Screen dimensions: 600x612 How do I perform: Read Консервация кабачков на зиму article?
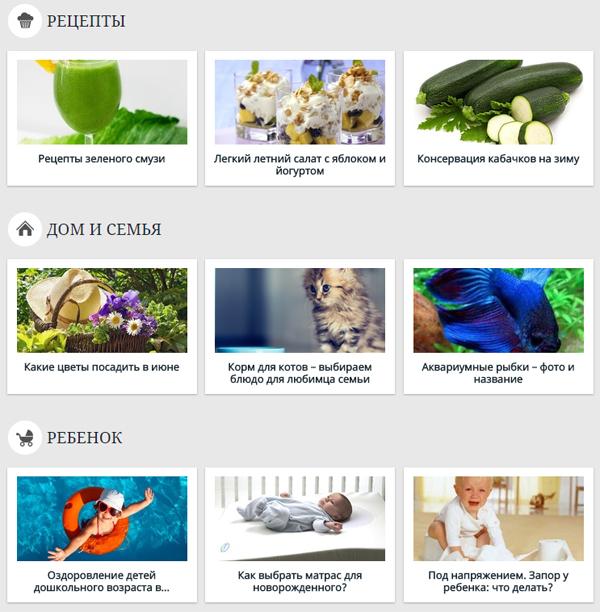pos(498,159)
